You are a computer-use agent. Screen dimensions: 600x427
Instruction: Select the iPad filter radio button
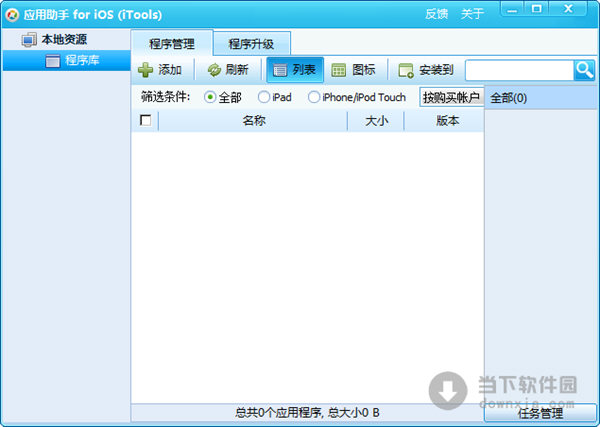264,97
